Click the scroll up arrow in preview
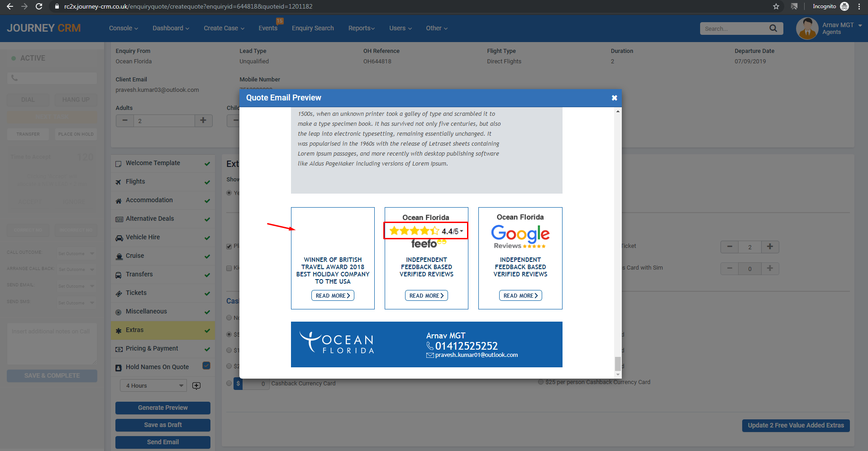The height and width of the screenshot is (451, 868). pos(618,111)
